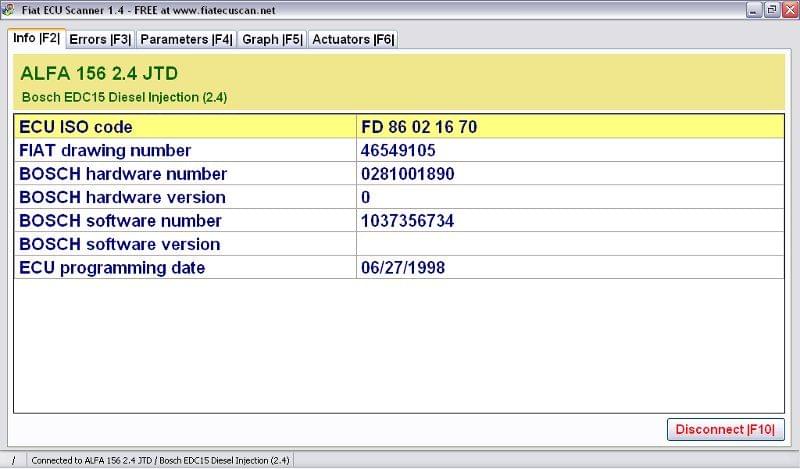
Task: Click the programming date 06/27/1998
Action: point(403,268)
